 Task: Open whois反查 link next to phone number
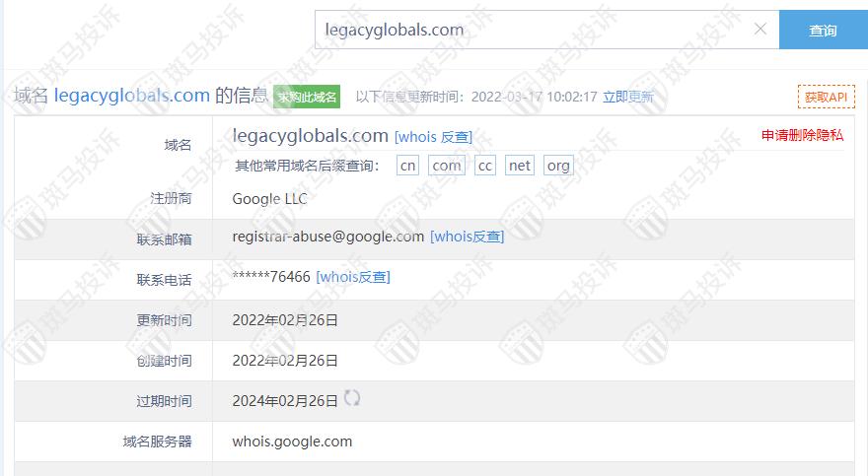(x=353, y=277)
